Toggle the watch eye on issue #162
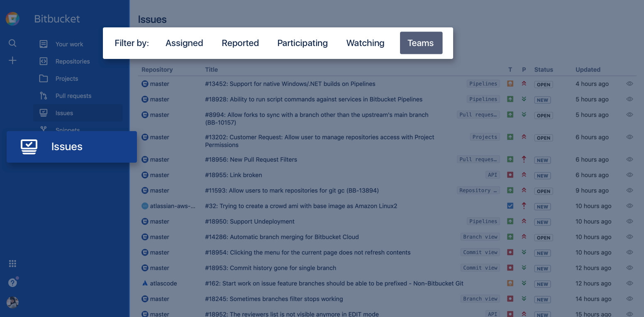The image size is (644, 317). (629, 283)
